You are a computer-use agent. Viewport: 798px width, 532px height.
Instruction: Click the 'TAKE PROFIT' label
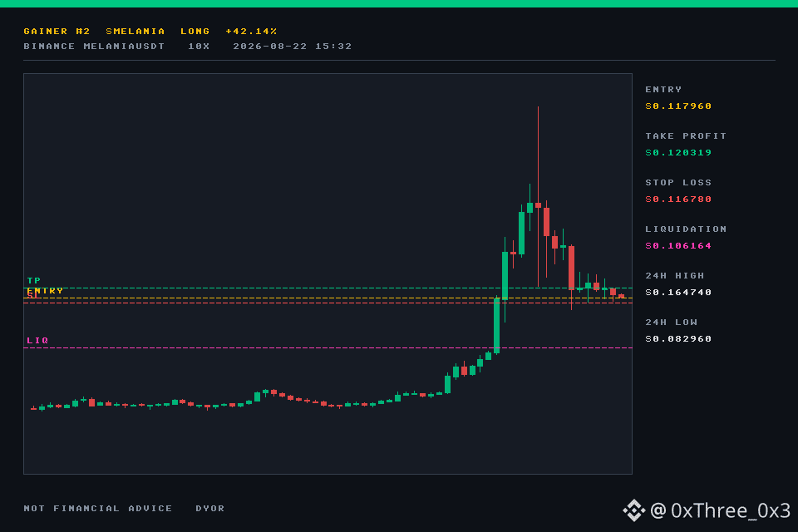click(686, 136)
